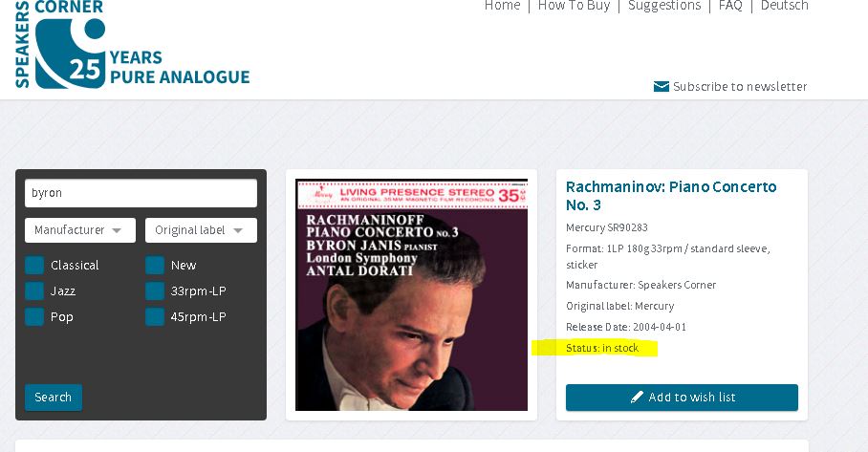Image resolution: width=868 pixels, height=452 pixels.
Task: Enable the Jazz genre filter
Action: (x=34, y=291)
